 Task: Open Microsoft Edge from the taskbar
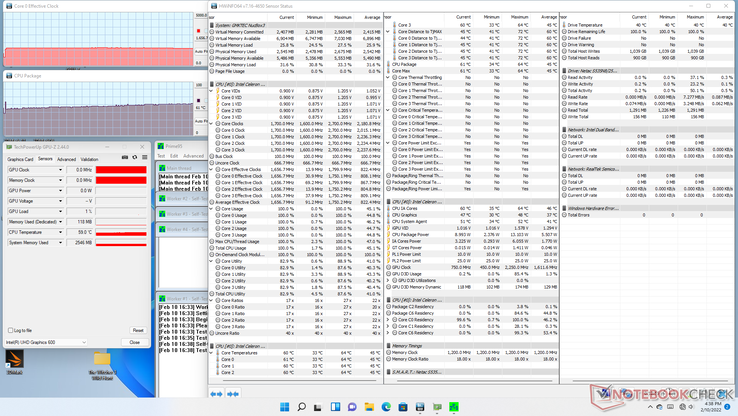[386, 407]
